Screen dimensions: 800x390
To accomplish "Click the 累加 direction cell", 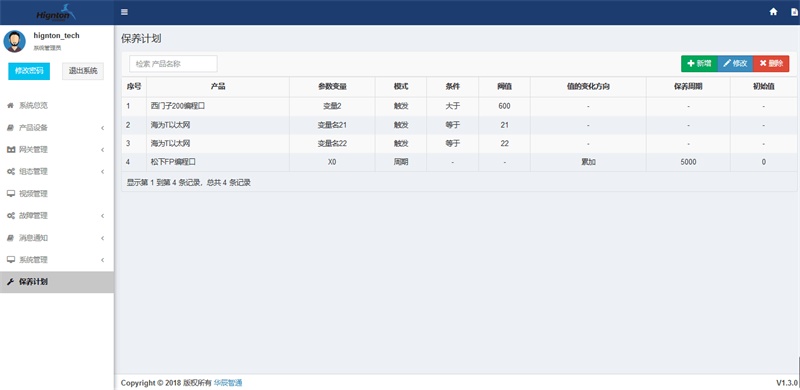I will coord(588,162).
